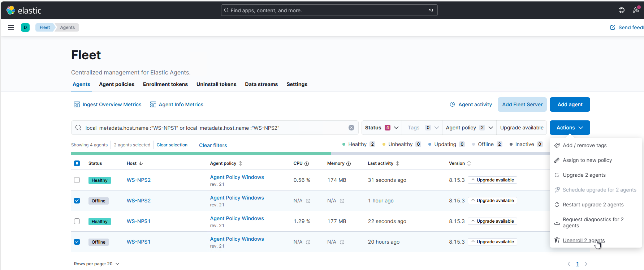Clear the agent search query with X icon
Screen dimensions: 644x270
[x=351, y=128]
